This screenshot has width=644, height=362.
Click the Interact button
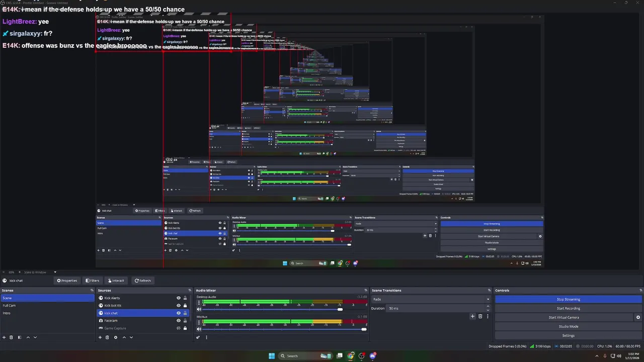(x=116, y=281)
